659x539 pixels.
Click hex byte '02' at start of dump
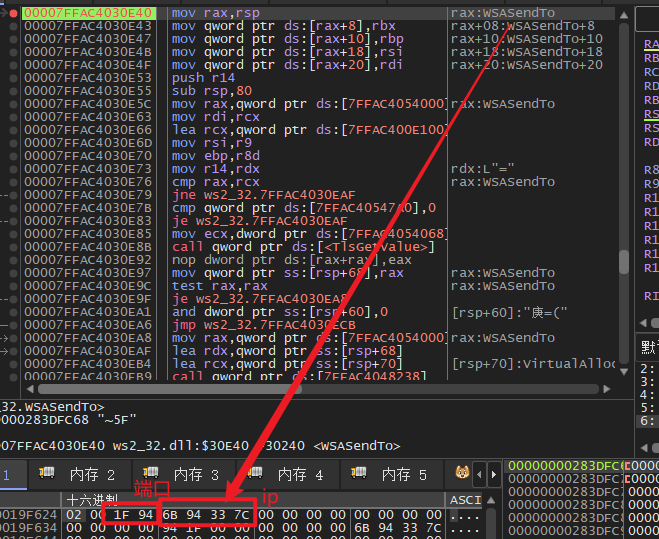pos(74,515)
